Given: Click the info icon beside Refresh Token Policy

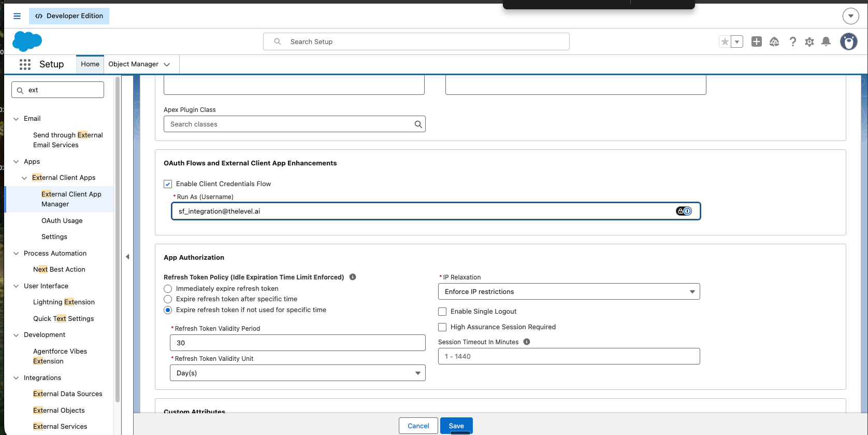Looking at the screenshot, I should [353, 277].
